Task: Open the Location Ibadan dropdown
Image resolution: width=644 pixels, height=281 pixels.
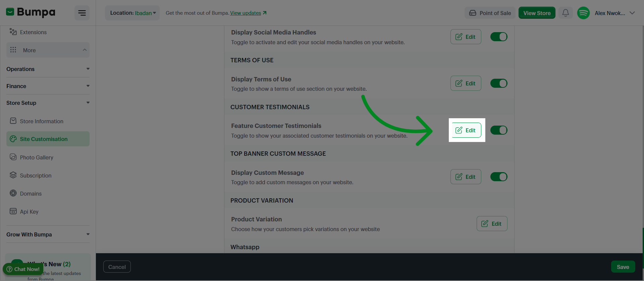Action: (132, 13)
